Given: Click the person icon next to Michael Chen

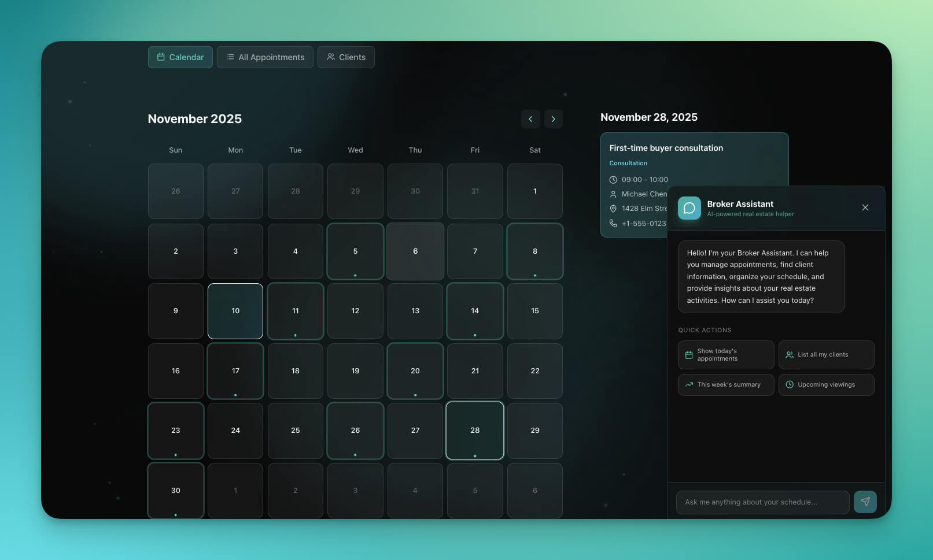Looking at the screenshot, I should point(613,194).
